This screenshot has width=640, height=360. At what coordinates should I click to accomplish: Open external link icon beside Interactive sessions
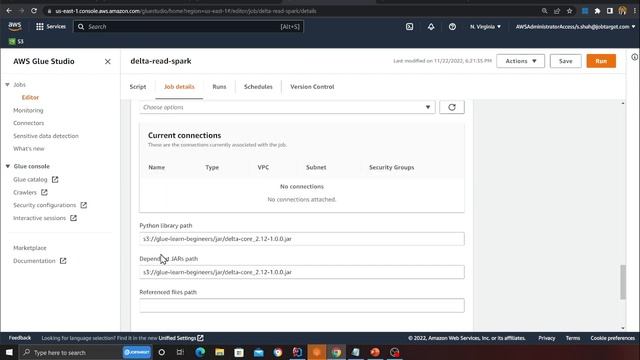pyautogui.click(x=73, y=218)
